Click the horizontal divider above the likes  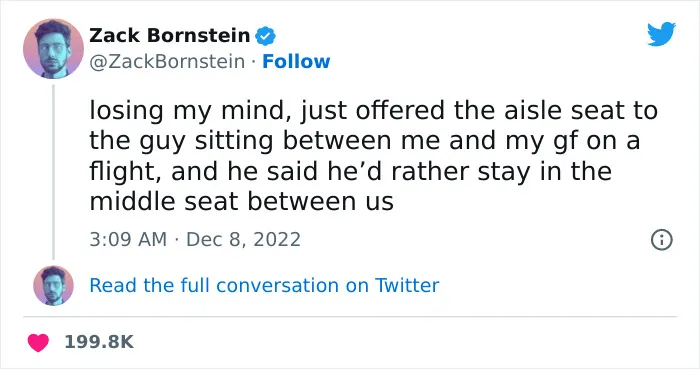click(x=350, y=317)
